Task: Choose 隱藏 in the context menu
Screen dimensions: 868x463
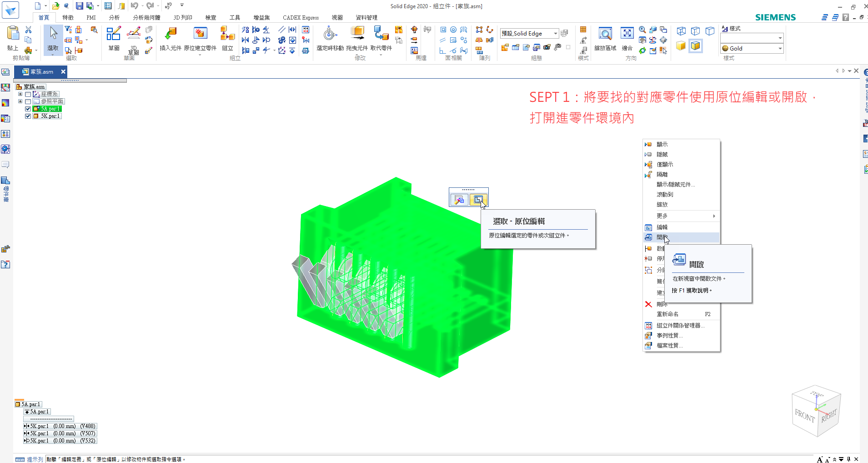Action: point(681,154)
